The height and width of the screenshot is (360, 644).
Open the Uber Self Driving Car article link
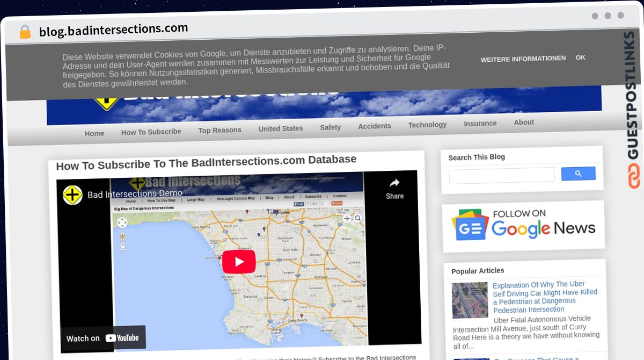[545, 297]
